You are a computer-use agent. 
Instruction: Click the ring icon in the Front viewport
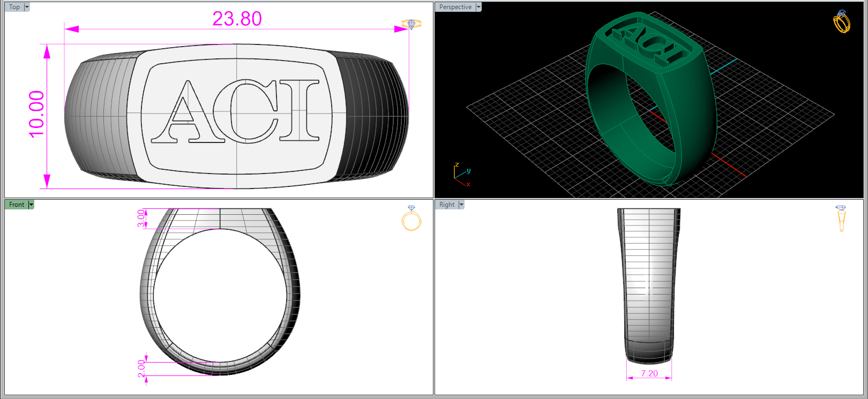[x=411, y=218]
